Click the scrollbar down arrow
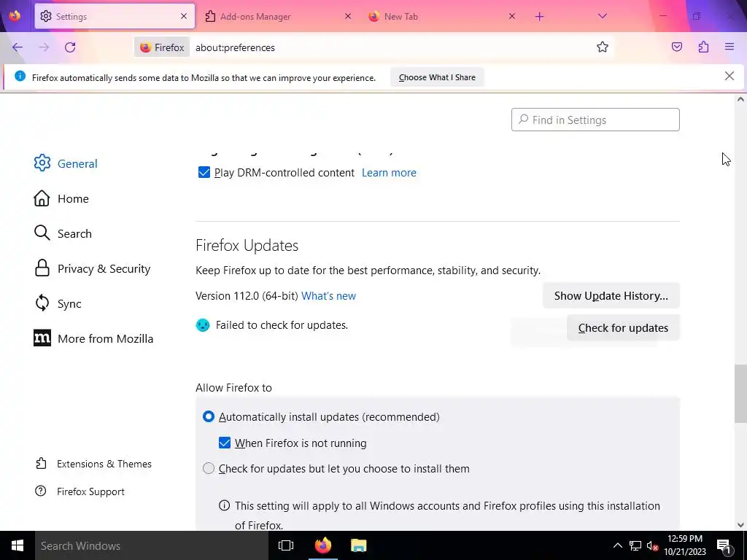747x560 pixels. pyautogui.click(x=740, y=525)
